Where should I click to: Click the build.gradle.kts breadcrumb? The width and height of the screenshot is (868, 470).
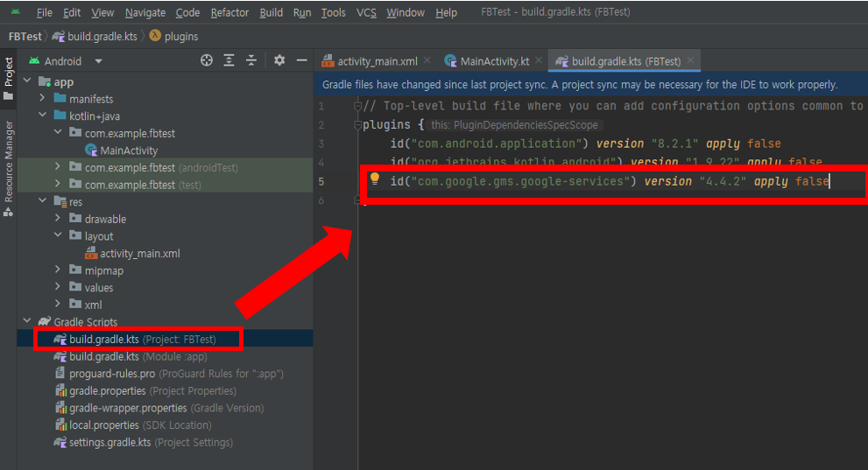click(95, 37)
